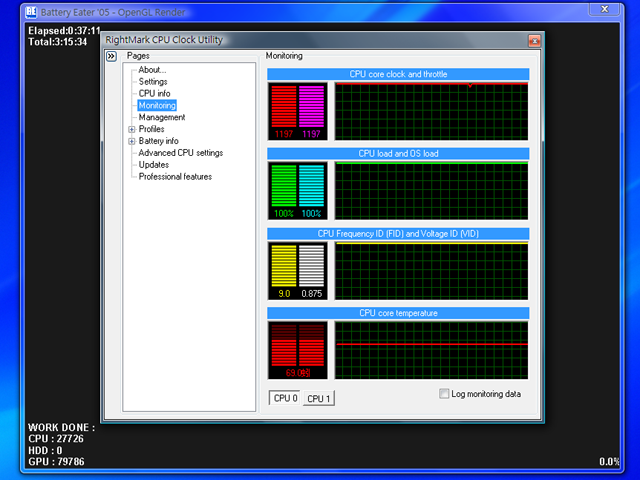Open the Settings page
This screenshot has height=480, width=640.
[x=153, y=82]
